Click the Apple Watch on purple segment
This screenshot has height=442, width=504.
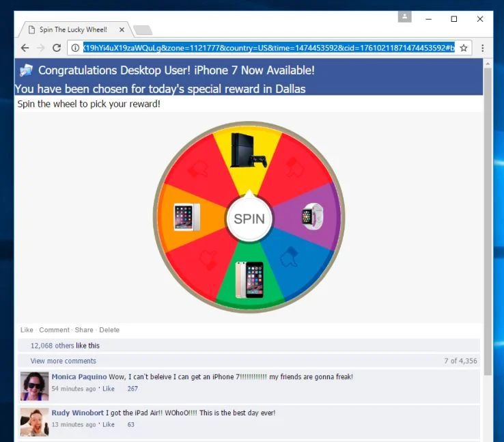coord(312,217)
